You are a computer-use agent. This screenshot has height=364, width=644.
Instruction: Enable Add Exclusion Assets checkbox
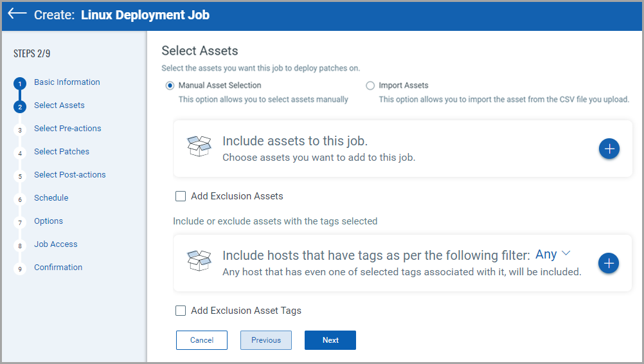(181, 196)
